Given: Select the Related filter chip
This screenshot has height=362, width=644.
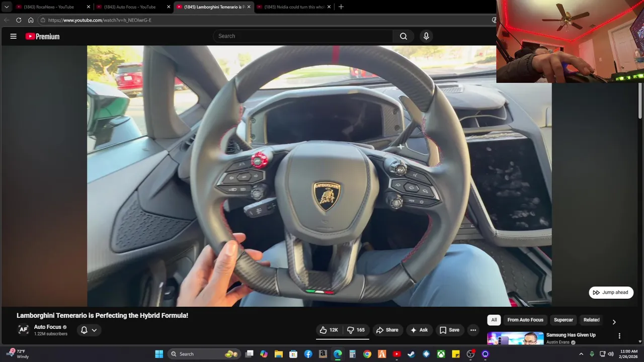Looking at the screenshot, I should (x=591, y=320).
